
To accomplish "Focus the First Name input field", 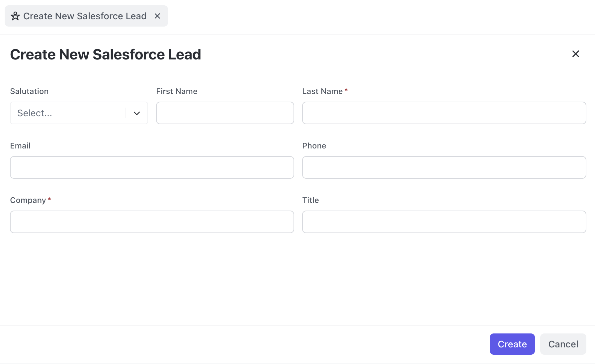I will pyautogui.click(x=225, y=113).
